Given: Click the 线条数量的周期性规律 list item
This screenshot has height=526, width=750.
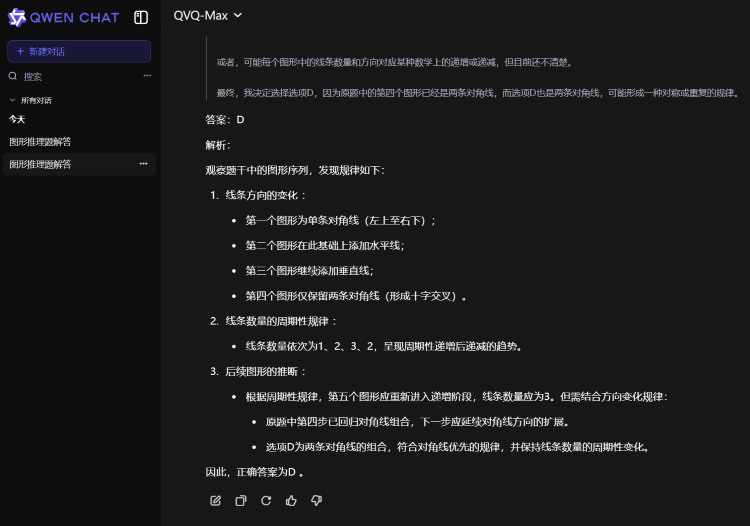Looking at the screenshot, I should [281, 321].
